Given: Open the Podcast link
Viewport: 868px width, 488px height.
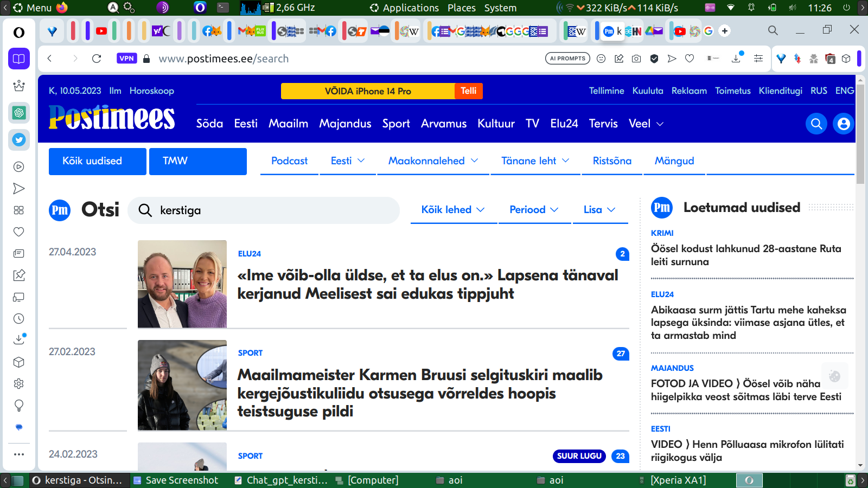Looking at the screenshot, I should 289,161.
